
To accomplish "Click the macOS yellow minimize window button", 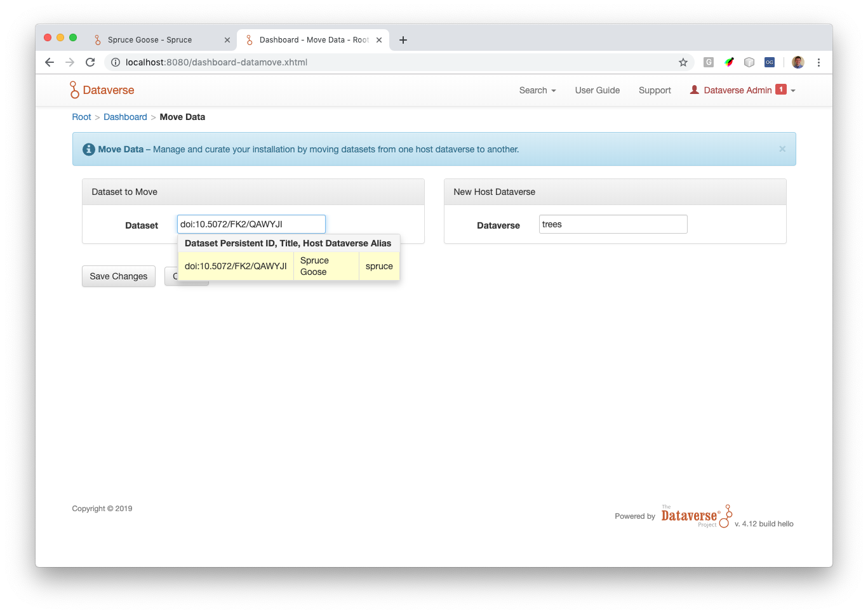I will pyautogui.click(x=60, y=38).
